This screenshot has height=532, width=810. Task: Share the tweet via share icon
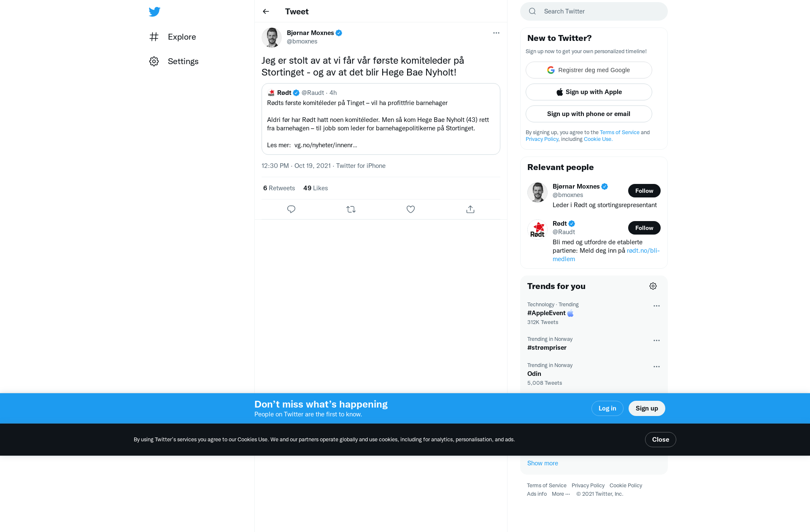470,209
